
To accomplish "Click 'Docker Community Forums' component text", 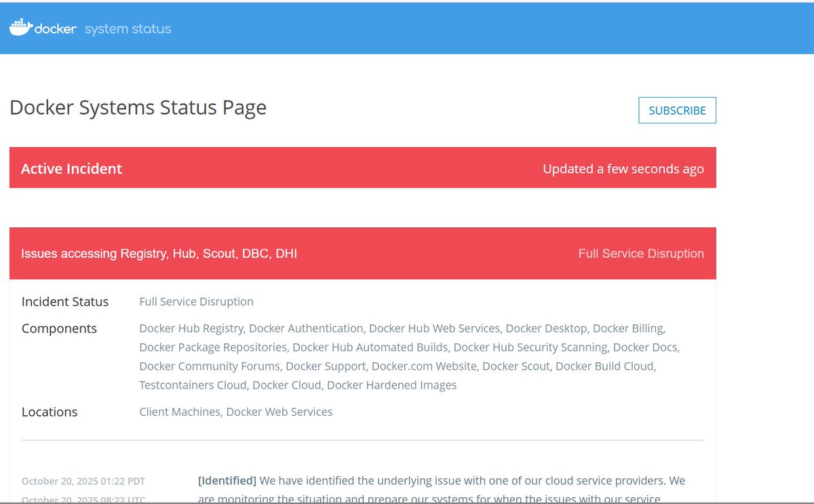I will coord(210,366).
